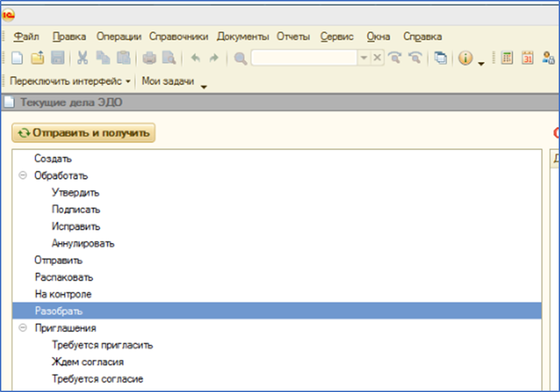
Task: Collapse the Приглашения tree node
Action: point(23,328)
